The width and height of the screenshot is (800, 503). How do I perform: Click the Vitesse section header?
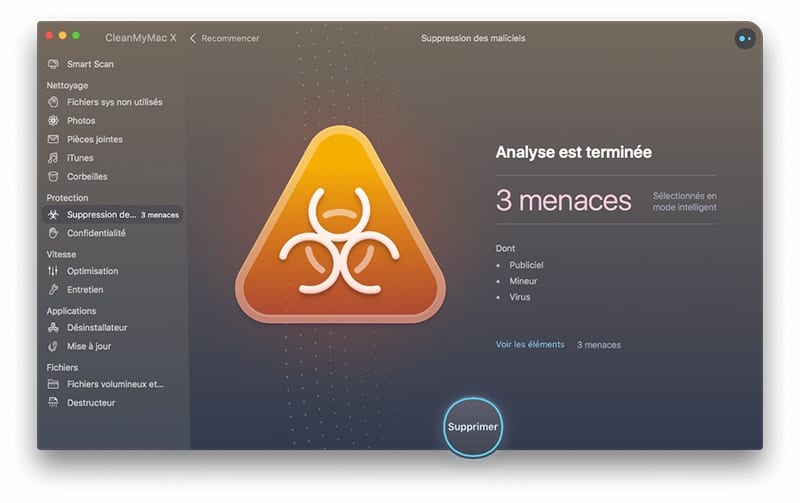pos(61,255)
